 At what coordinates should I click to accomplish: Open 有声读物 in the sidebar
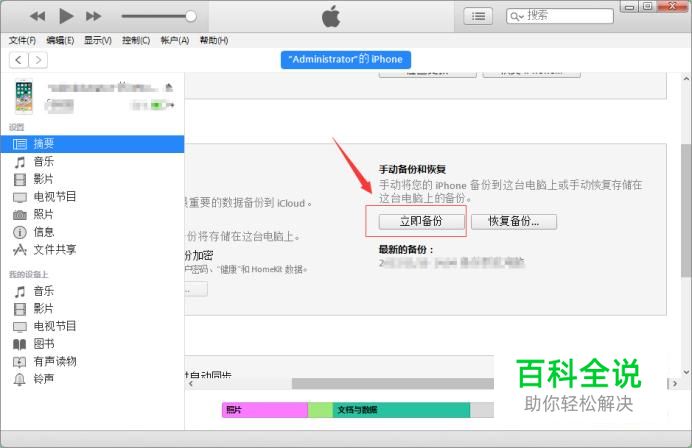tap(92, 362)
